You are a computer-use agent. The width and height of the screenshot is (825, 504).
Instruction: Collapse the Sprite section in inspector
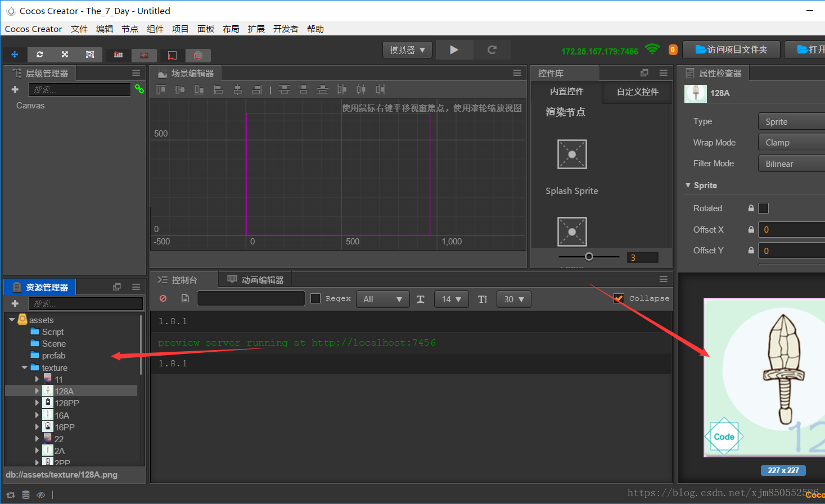coord(688,185)
